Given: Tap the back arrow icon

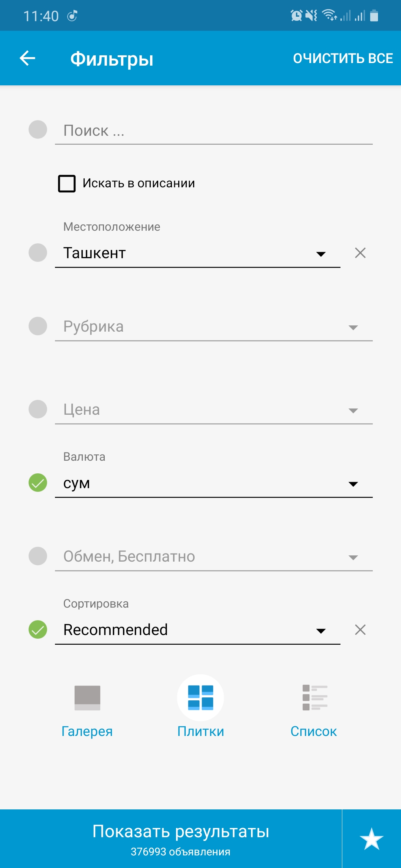Looking at the screenshot, I should (27, 58).
